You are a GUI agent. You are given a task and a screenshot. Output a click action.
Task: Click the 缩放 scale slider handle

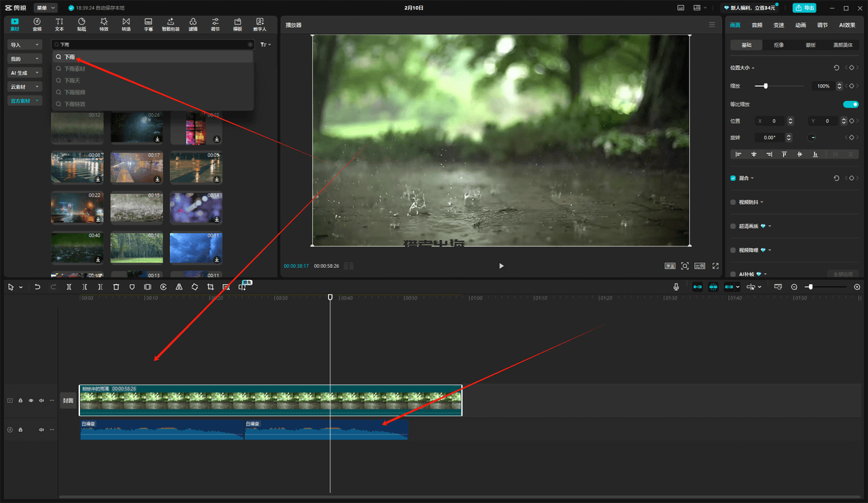point(766,86)
